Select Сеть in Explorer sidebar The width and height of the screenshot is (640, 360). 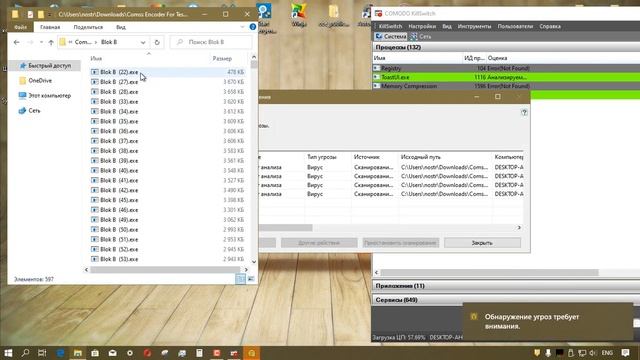(30, 111)
